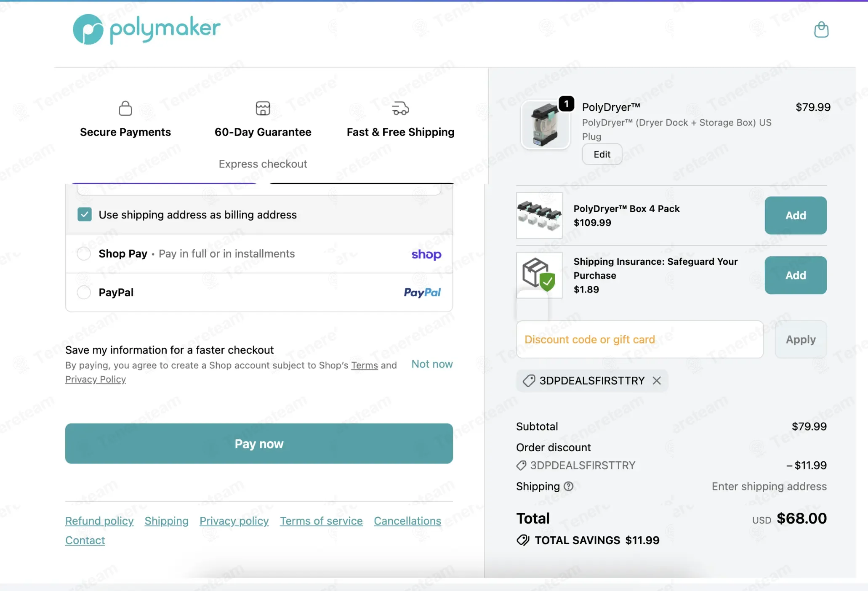Click the $1.89 shipping insurance price
Screen dimensions: 868x591
point(586,290)
